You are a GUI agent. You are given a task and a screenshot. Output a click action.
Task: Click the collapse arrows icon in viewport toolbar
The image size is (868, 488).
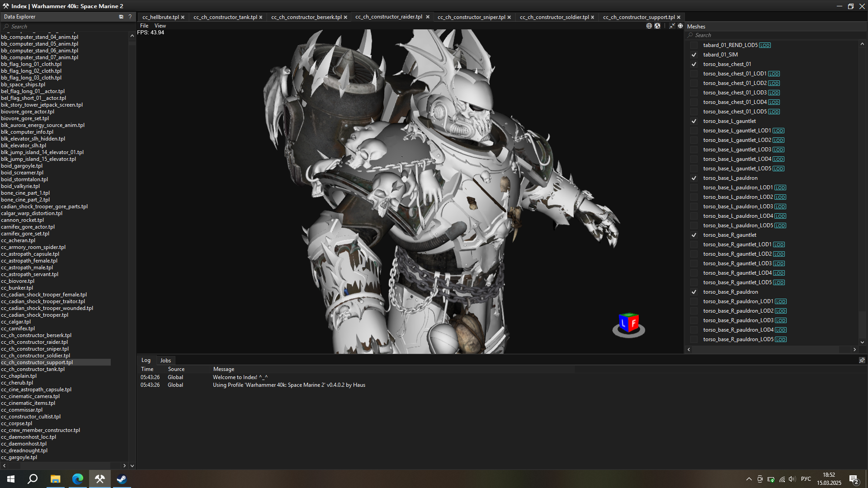pos(672,26)
